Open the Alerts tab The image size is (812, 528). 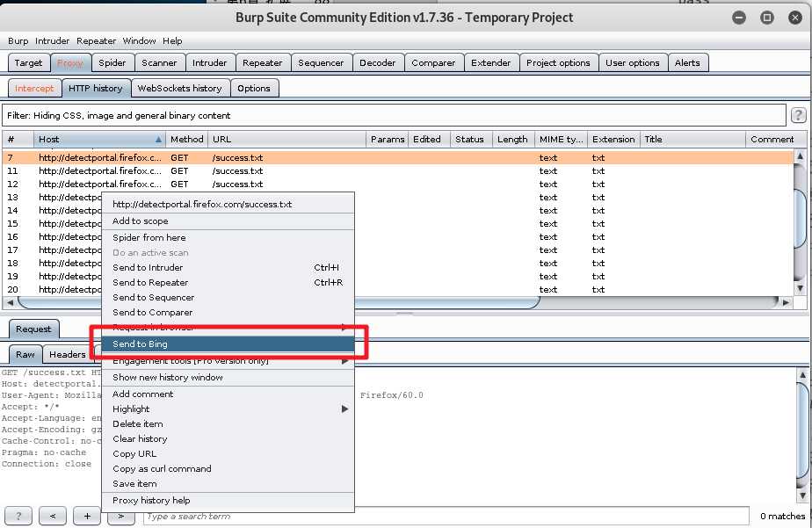point(688,62)
